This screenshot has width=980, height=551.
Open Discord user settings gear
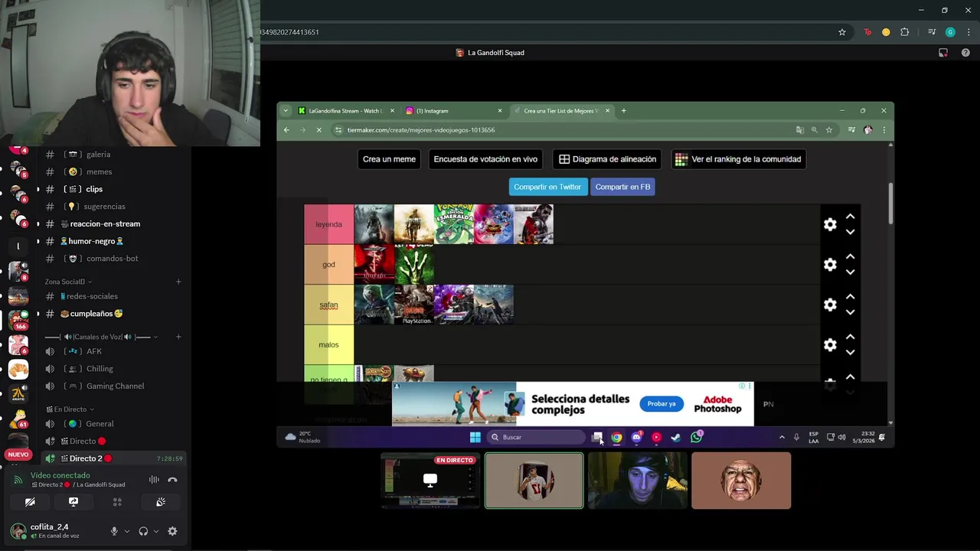(x=172, y=531)
